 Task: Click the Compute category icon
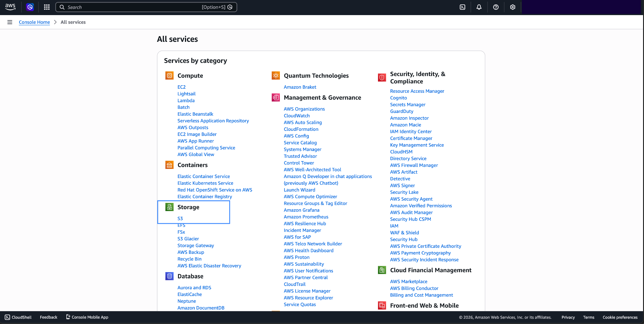pyautogui.click(x=169, y=75)
